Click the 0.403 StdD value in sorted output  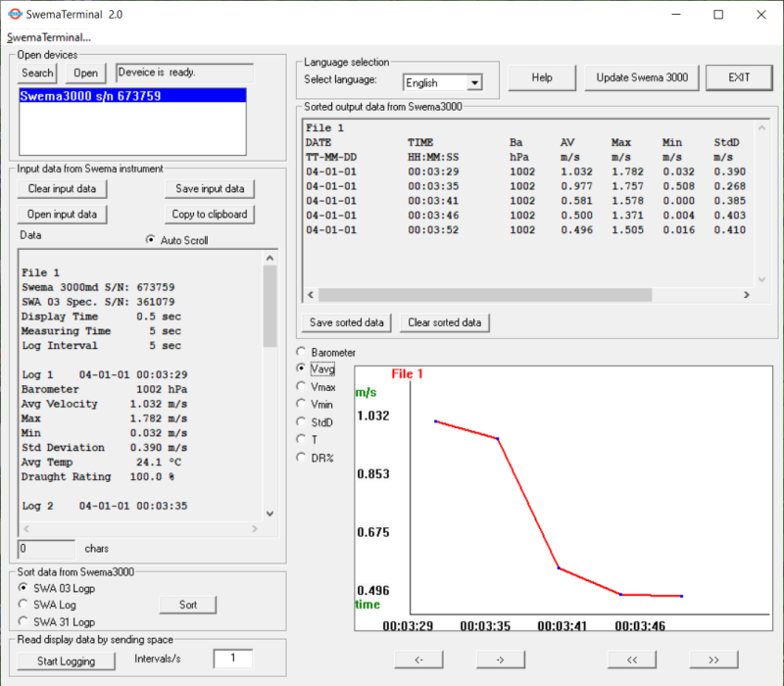pyautogui.click(x=729, y=216)
